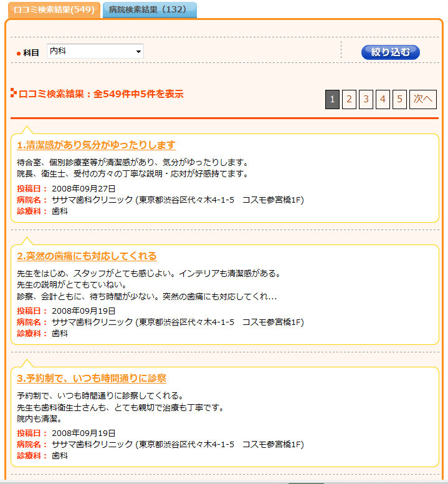The width and height of the screenshot is (448, 484).
Task: Click text 診察、会計ともに、待ち時間が少ない
Action: pos(86,297)
